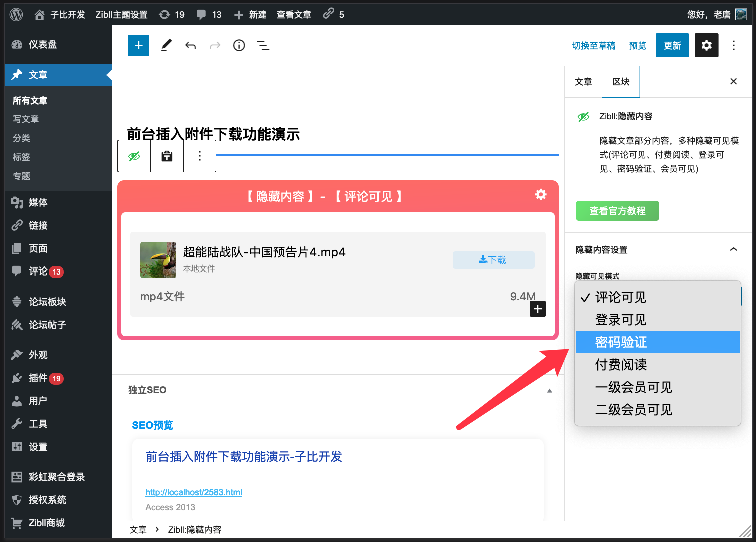Select 付费阅读 visibility mode
The image size is (756, 542).
point(621,364)
